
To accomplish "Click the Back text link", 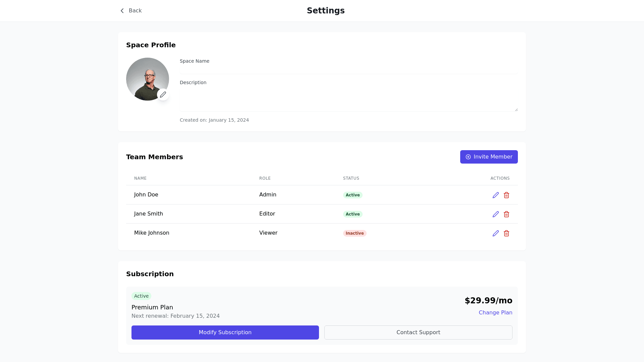I will (x=135, y=11).
